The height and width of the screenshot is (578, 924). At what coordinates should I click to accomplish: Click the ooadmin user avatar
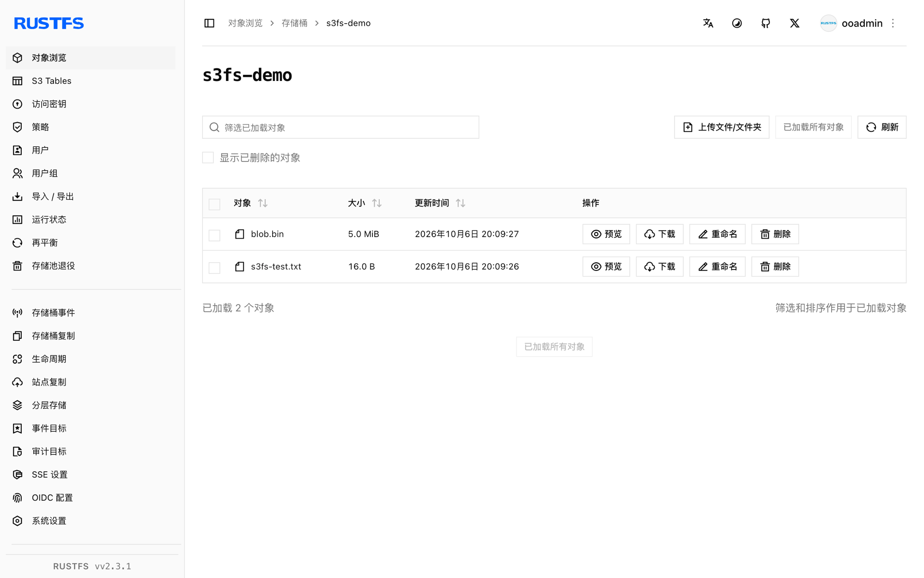point(828,23)
